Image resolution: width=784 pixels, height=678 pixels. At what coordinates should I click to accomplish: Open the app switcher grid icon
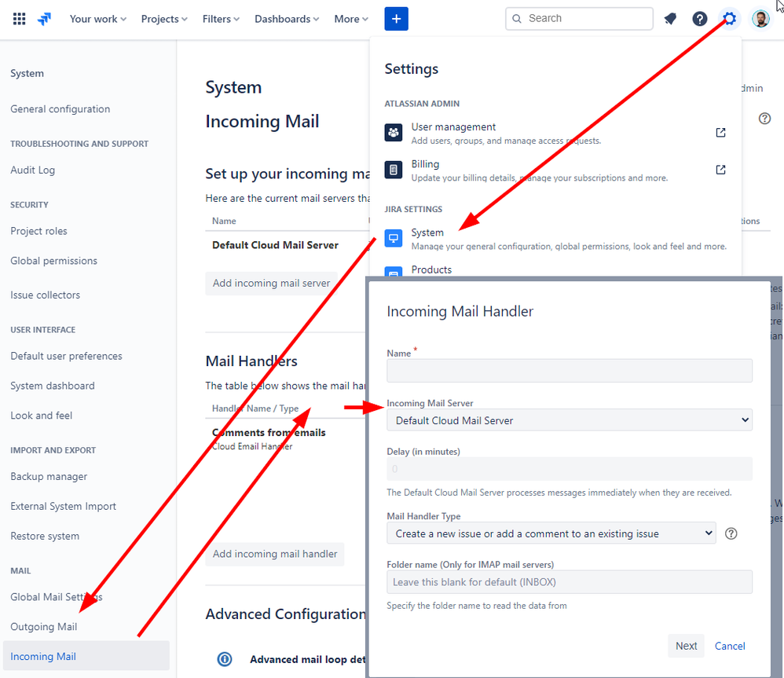pyautogui.click(x=19, y=19)
